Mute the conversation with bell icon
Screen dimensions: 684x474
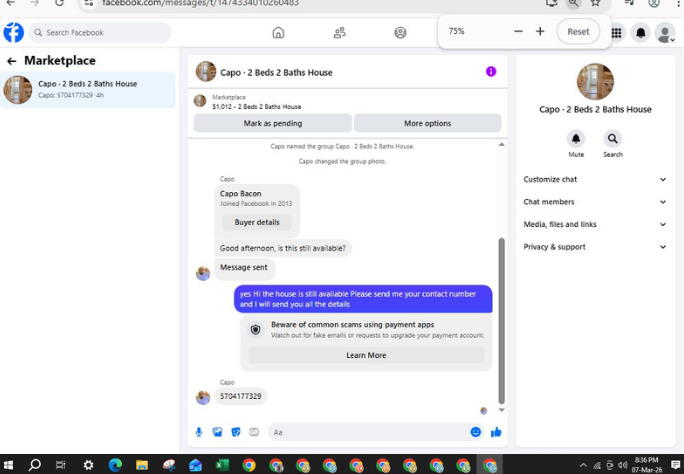click(576, 139)
